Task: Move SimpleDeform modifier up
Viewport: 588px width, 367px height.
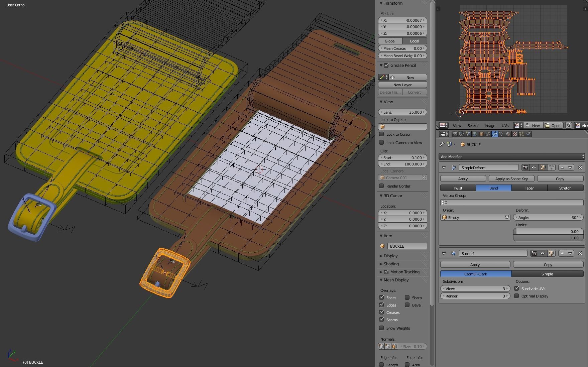Action: [x=562, y=167]
